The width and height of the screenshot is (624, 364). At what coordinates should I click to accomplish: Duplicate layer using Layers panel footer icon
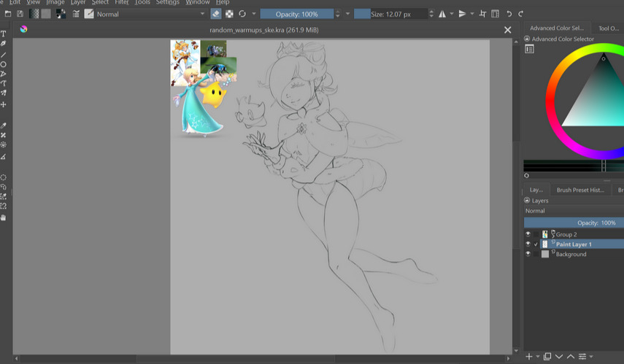point(547,357)
